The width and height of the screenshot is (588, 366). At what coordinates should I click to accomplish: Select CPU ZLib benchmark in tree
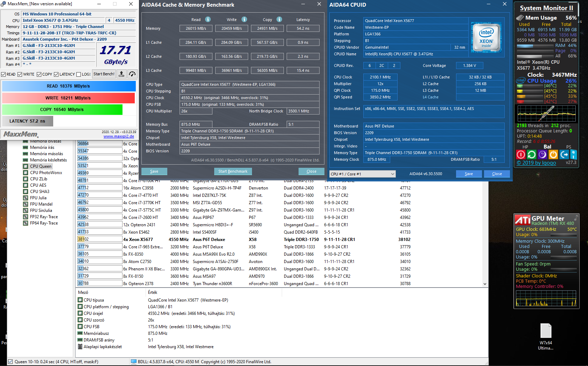click(x=38, y=179)
